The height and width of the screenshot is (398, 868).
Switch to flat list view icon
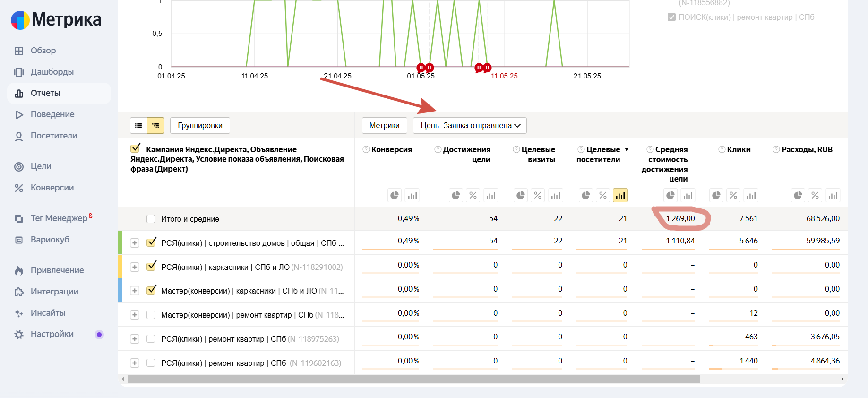[x=138, y=126]
